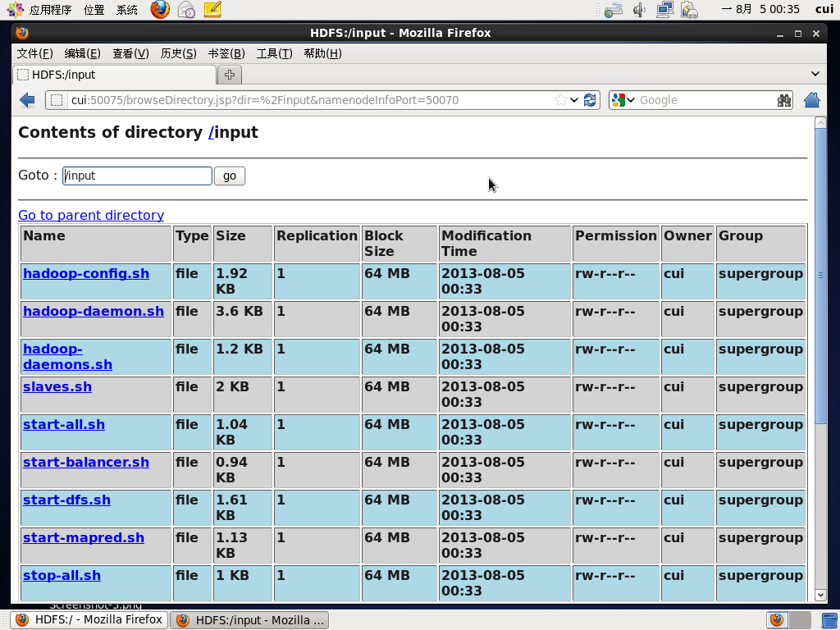Open hadoop-daemon.sh file link
840x630 pixels.
click(x=94, y=311)
